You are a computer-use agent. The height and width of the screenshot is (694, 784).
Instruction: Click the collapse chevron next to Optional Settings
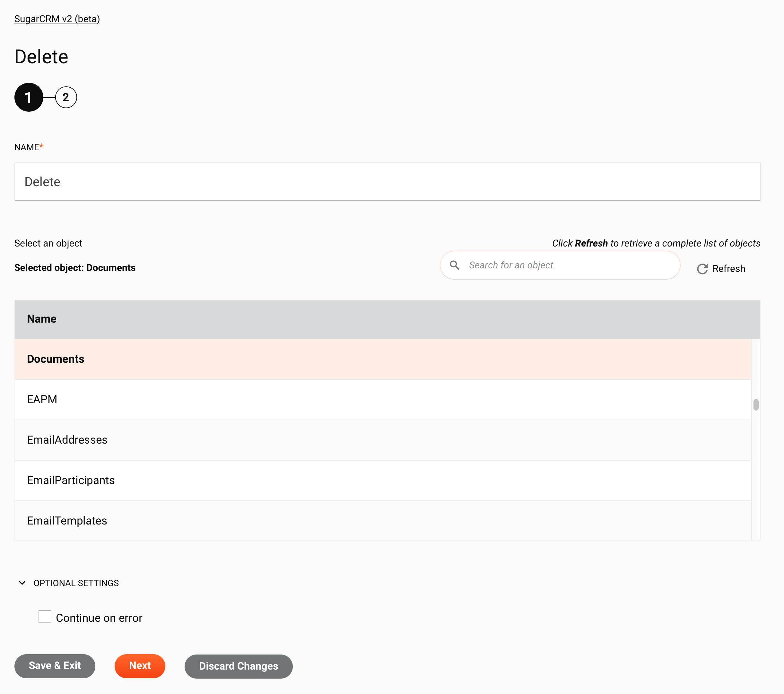click(22, 582)
